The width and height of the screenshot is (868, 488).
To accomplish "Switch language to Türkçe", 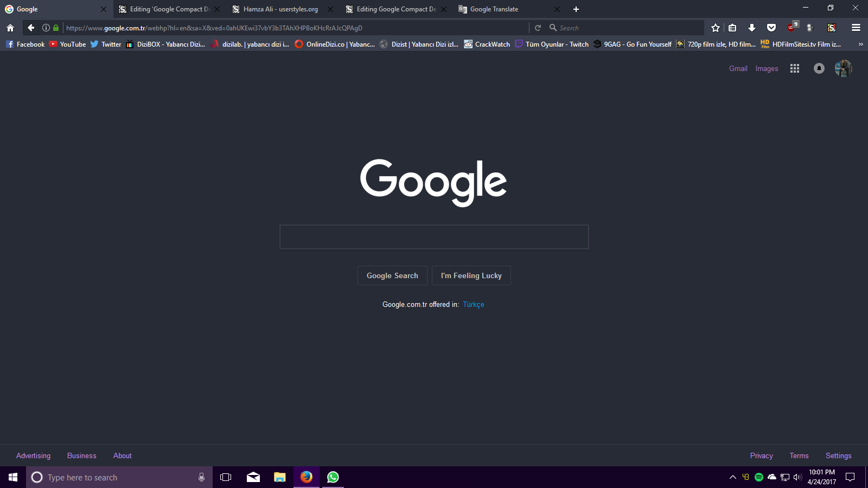I will (x=474, y=305).
